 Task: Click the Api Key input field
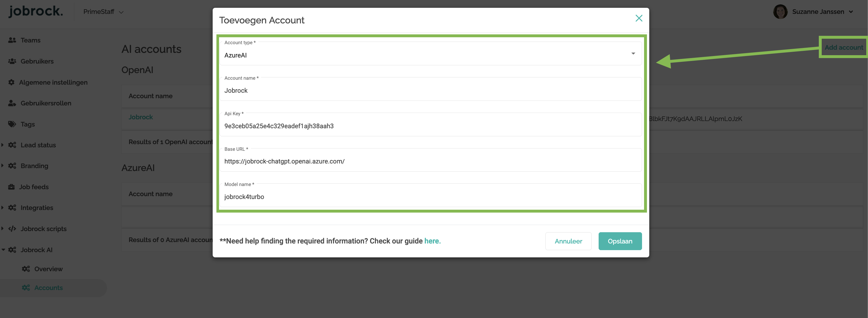coord(430,126)
